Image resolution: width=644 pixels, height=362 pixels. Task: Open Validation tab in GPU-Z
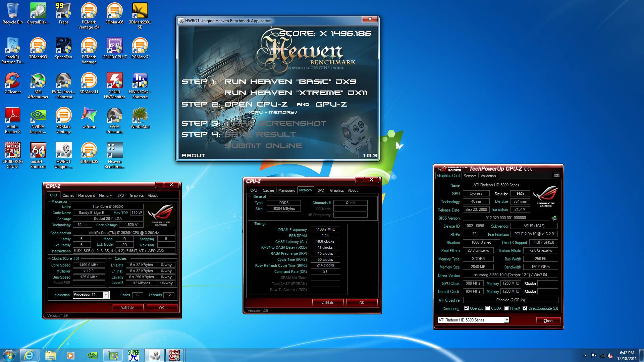(x=488, y=176)
